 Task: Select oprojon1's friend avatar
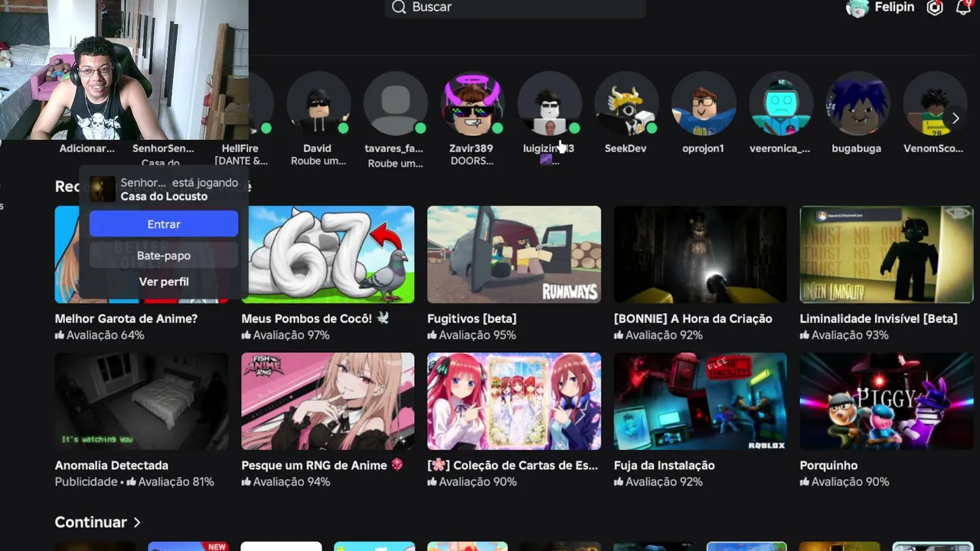tap(704, 104)
